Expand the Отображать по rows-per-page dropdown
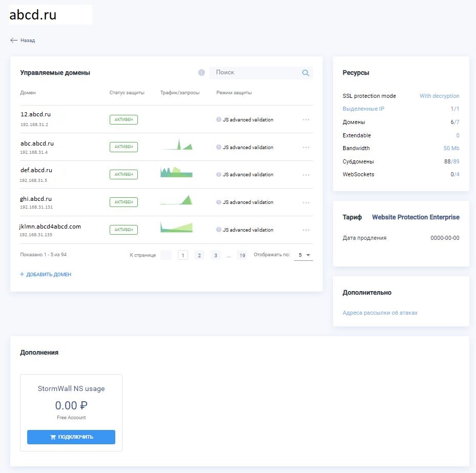 (303, 255)
